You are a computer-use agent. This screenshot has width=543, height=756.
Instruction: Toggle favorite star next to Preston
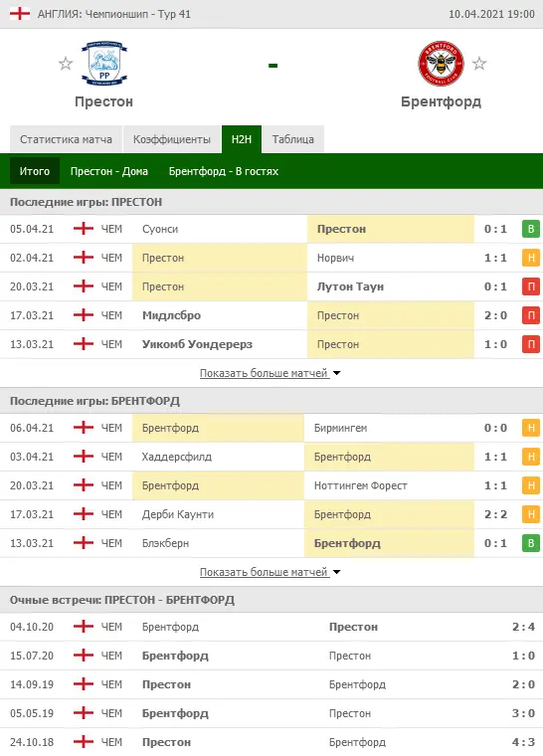point(65,64)
